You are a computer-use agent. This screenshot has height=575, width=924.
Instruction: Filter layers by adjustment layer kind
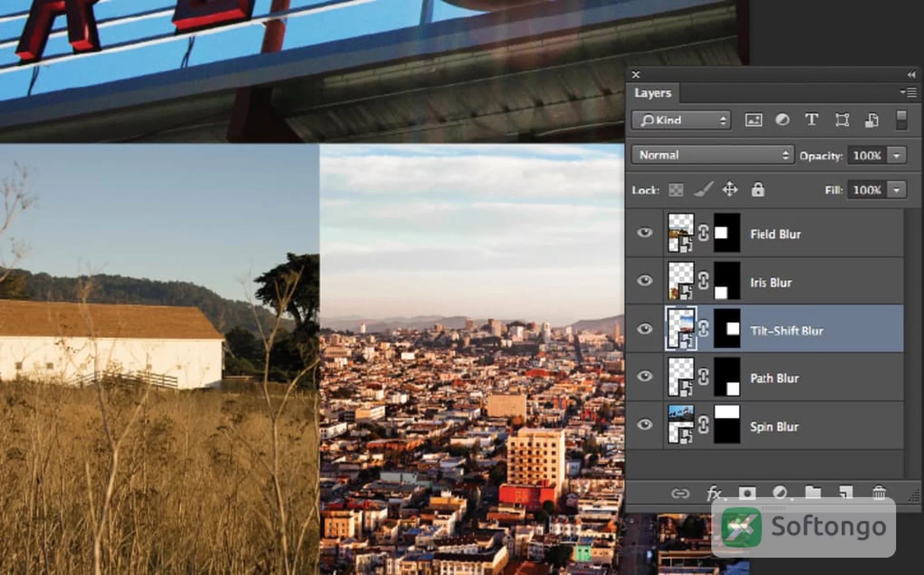[783, 119]
